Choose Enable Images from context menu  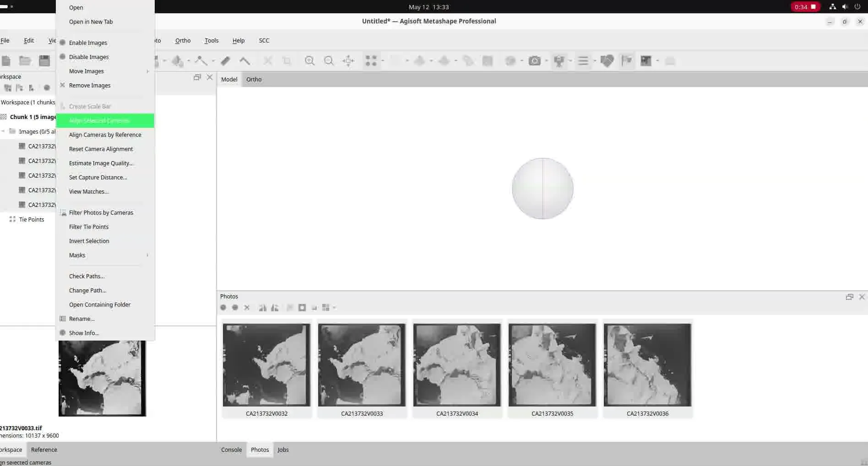[x=105, y=43]
